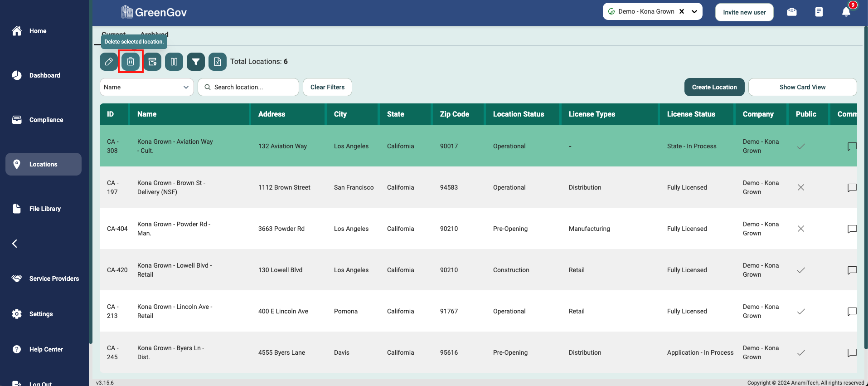Image resolution: width=868 pixels, height=386 pixels.
Task: Collapse the sidebar with the left chevron
Action: pyautogui.click(x=15, y=244)
